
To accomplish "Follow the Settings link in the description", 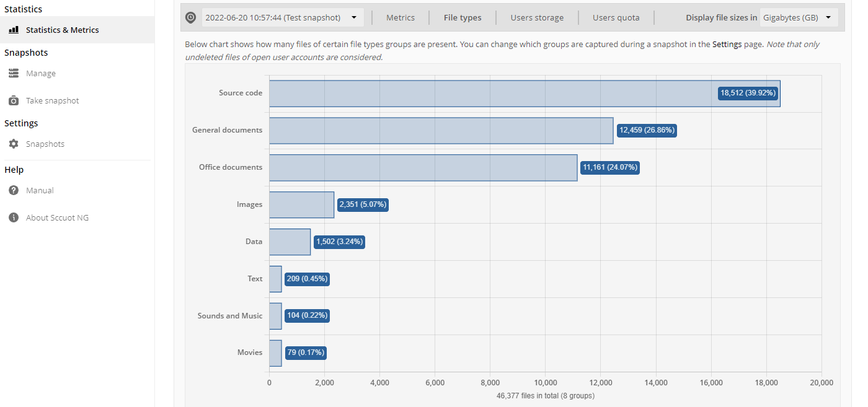I will point(727,45).
